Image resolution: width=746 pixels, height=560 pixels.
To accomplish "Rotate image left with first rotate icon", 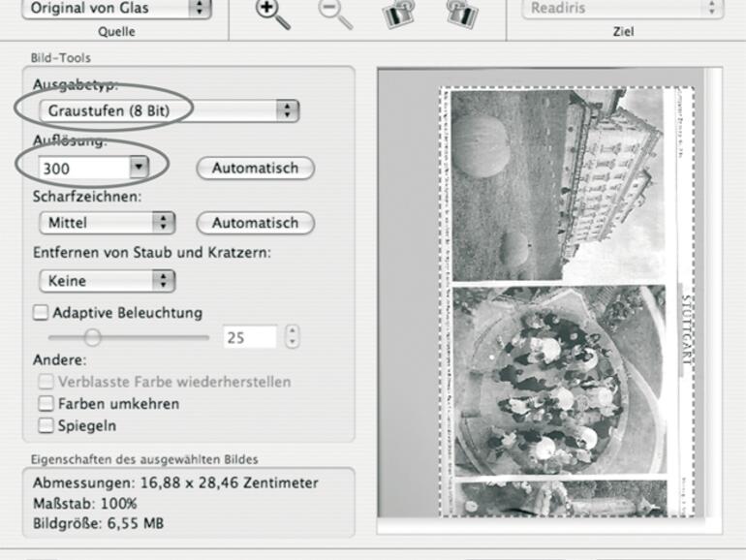I will (x=398, y=14).
